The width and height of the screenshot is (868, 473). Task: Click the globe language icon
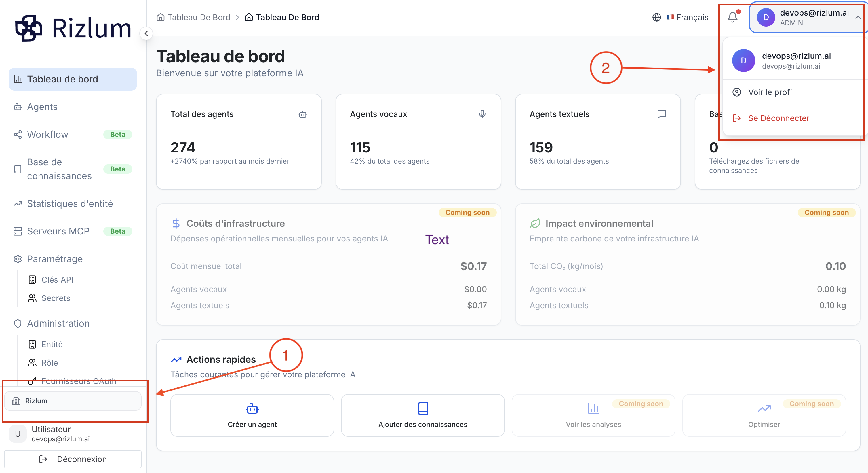pyautogui.click(x=657, y=17)
